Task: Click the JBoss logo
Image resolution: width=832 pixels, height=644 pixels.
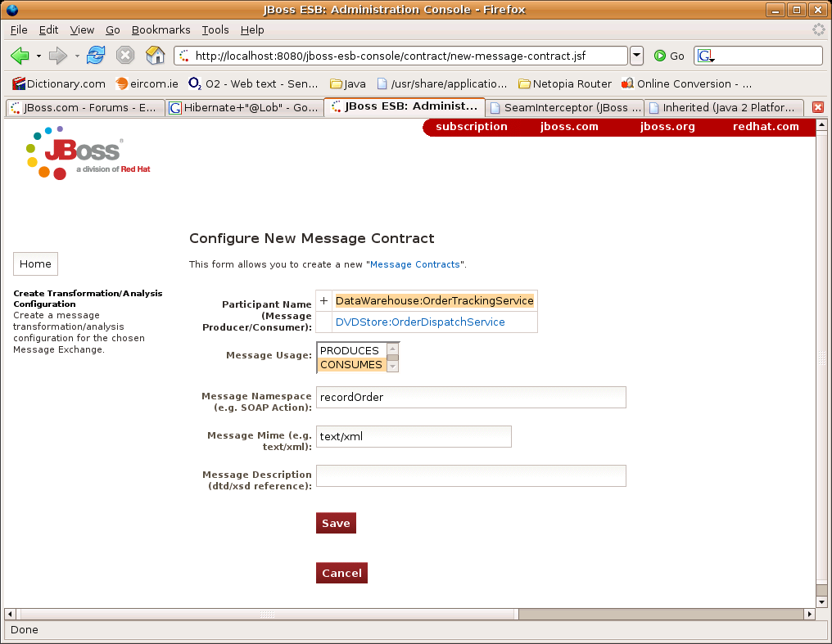Action: pyautogui.click(x=88, y=153)
